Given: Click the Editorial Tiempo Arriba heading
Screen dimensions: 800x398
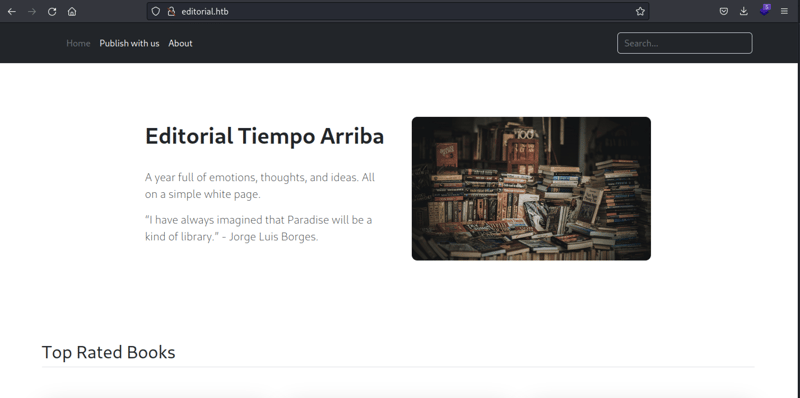Looking at the screenshot, I should (264, 136).
